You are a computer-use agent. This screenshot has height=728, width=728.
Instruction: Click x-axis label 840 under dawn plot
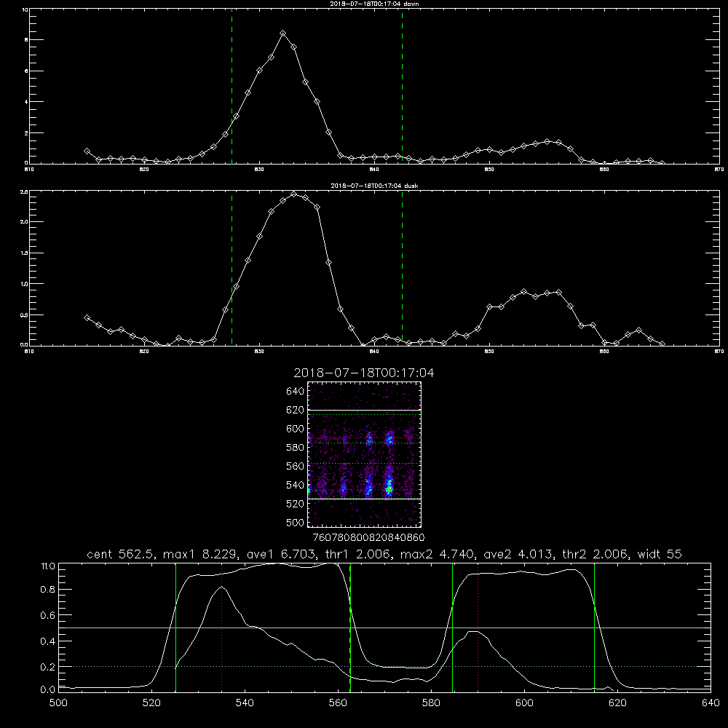click(x=374, y=170)
